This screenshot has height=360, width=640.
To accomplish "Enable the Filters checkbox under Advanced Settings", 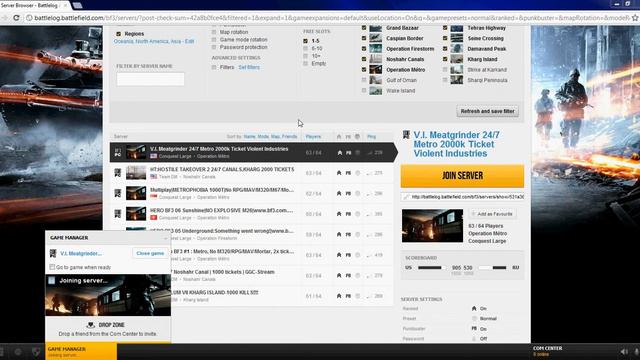I will (214, 67).
